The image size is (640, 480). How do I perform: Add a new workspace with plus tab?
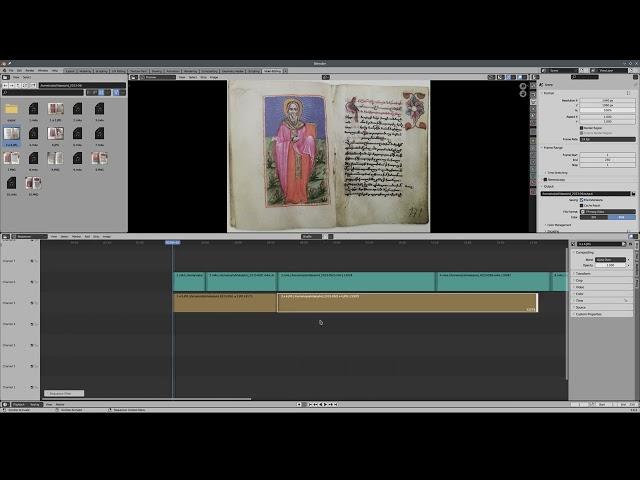(x=285, y=71)
